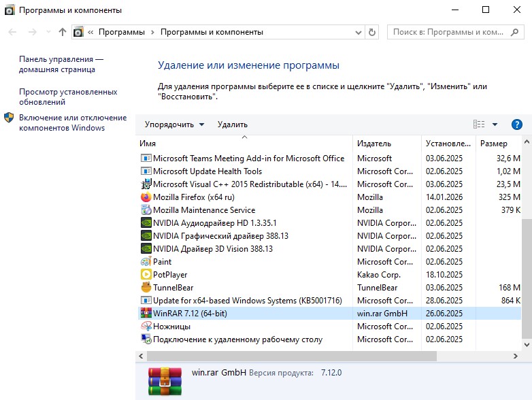Expand the view options dropdown arrow
Screen dimensions: 532x400
click(495, 124)
